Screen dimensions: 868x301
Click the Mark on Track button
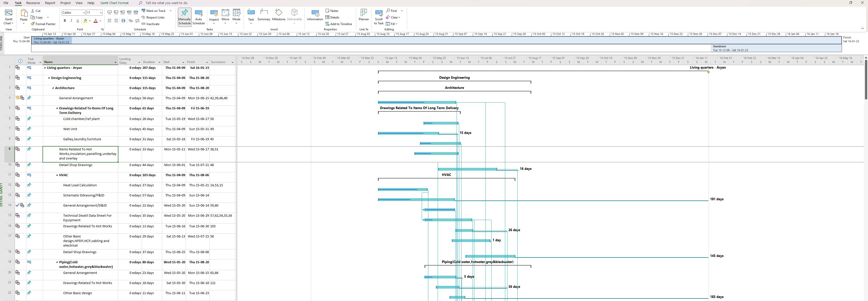tap(154, 11)
